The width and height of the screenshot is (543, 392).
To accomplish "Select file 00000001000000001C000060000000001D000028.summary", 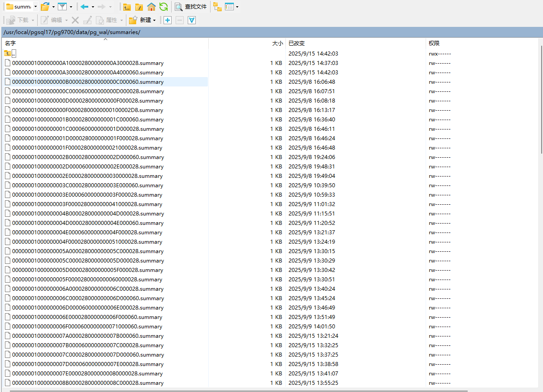I will coord(88,129).
